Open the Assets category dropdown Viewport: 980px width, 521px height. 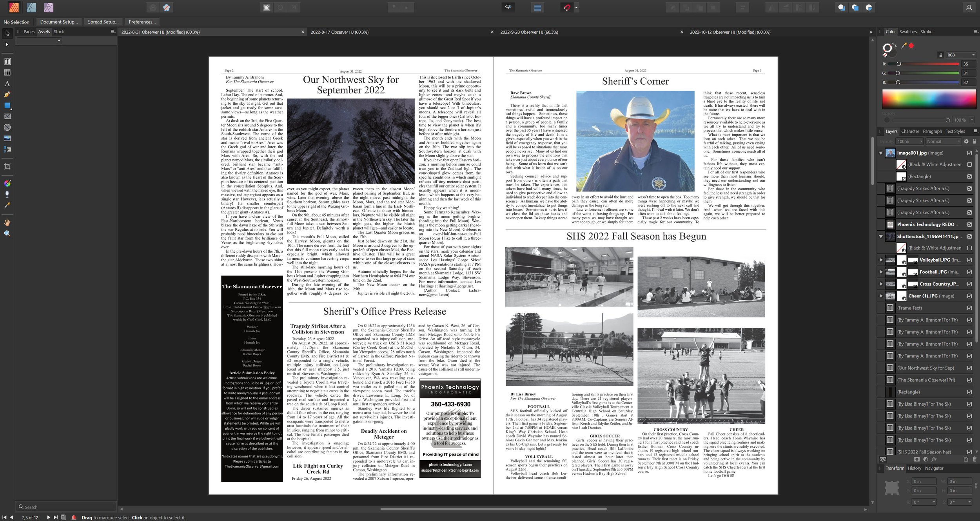39,41
